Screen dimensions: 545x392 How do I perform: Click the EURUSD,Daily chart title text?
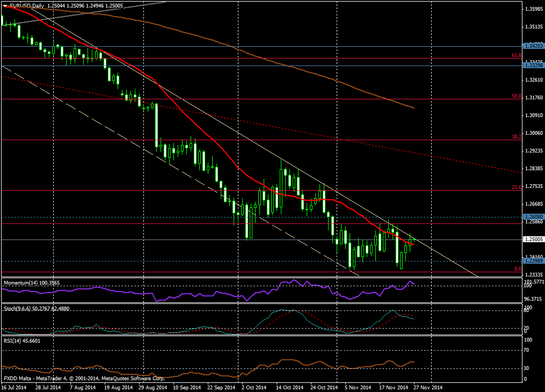tap(29, 5)
